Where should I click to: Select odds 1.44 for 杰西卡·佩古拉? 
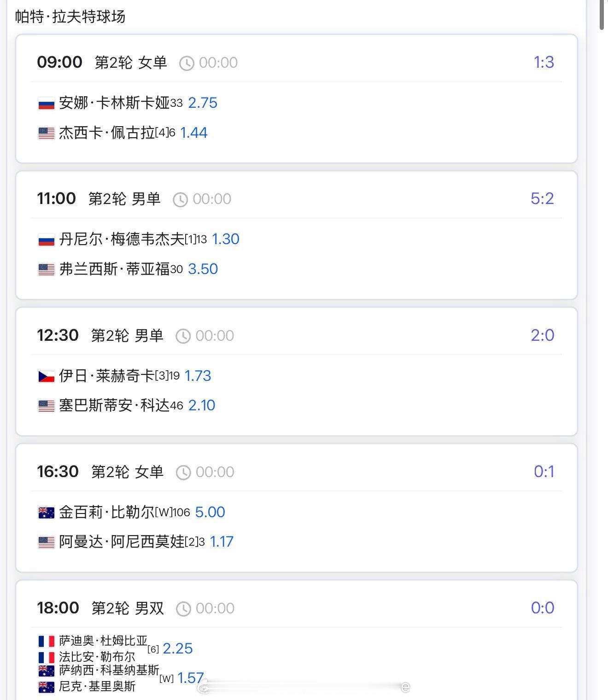(x=193, y=133)
